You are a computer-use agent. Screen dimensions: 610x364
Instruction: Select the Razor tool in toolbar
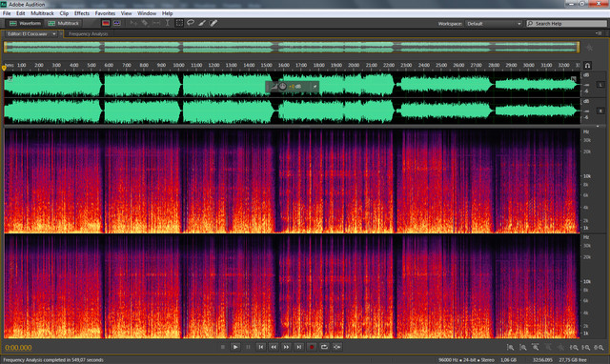pos(145,23)
